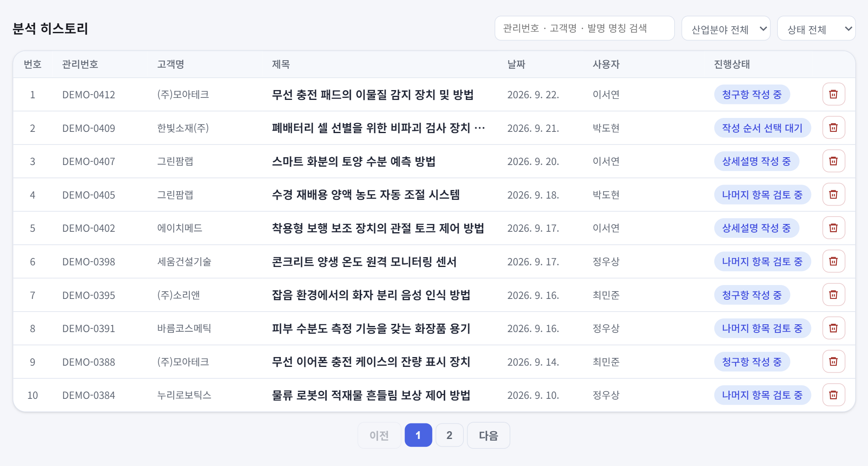Go to page 2

coord(450,435)
